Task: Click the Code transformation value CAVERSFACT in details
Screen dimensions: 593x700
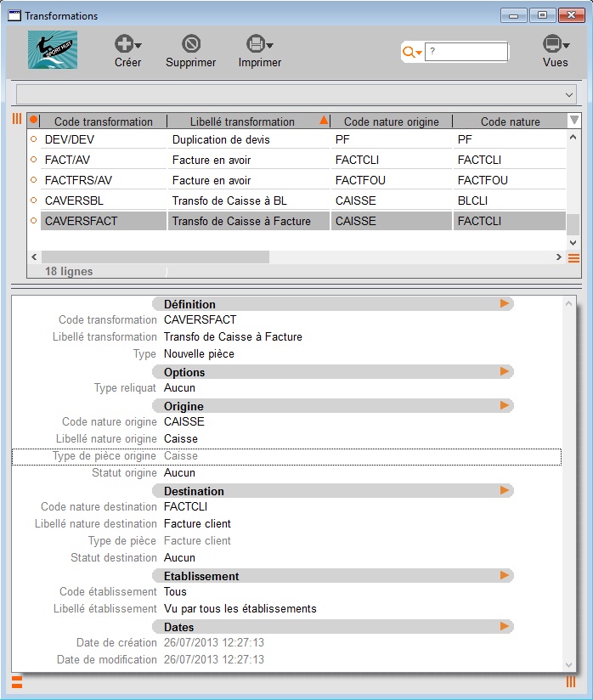Action: tap(200, 319)
